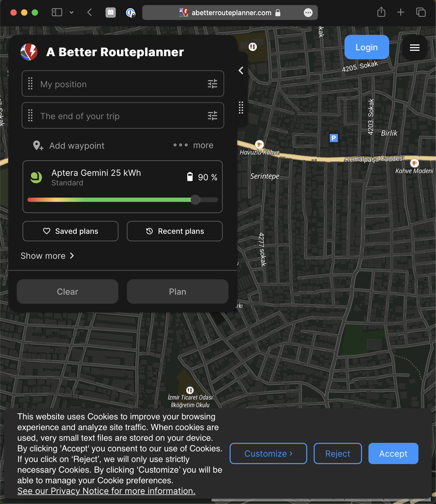Toggle the Safari sidebar
The width and height of the screenshot is (436, 504).
pyautogui.click(x=57, y=12)
